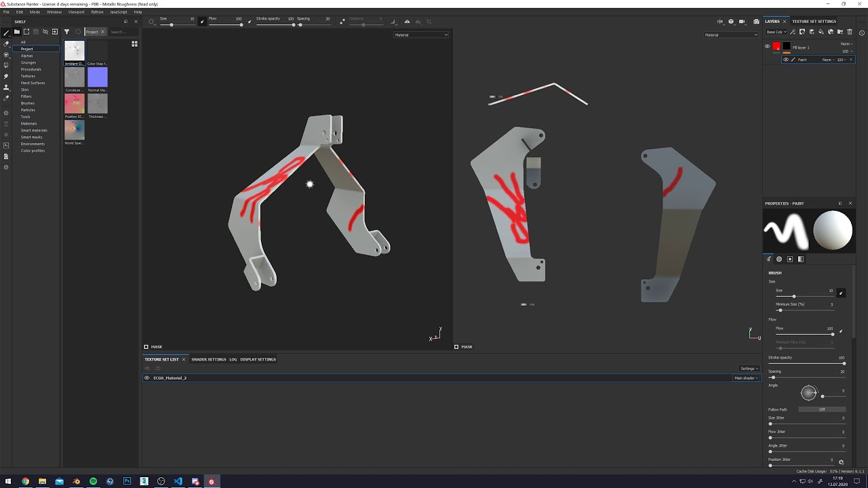Open the Base Color channel dropdown
The height and width of the screenshot is (488, 868).
(776, 32)
